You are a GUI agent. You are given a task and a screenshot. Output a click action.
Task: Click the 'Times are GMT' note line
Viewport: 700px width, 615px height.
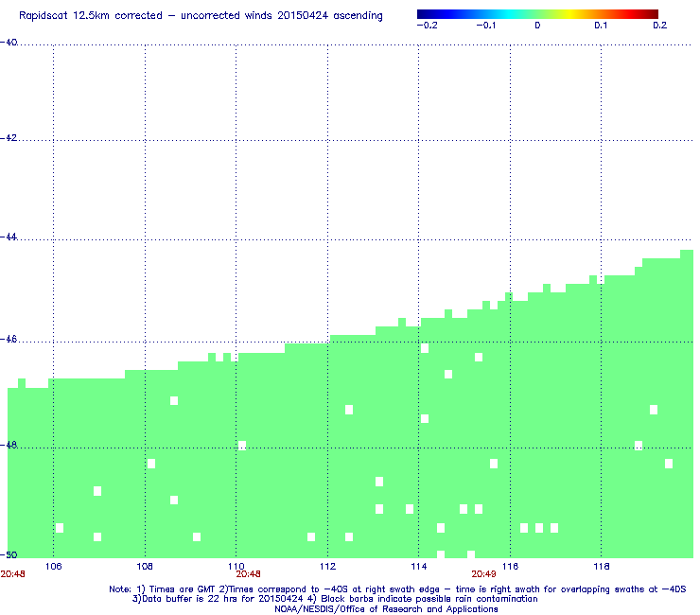point(397,589)
